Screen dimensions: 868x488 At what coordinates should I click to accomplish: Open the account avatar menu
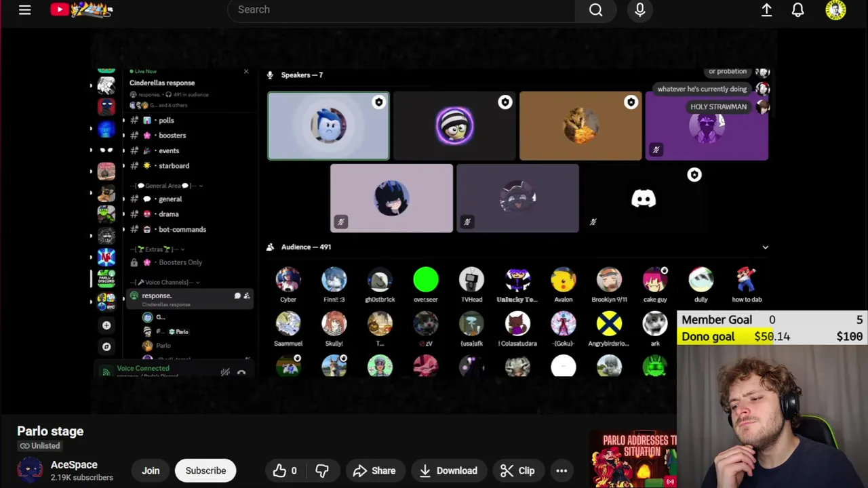(x=835, y=9)
